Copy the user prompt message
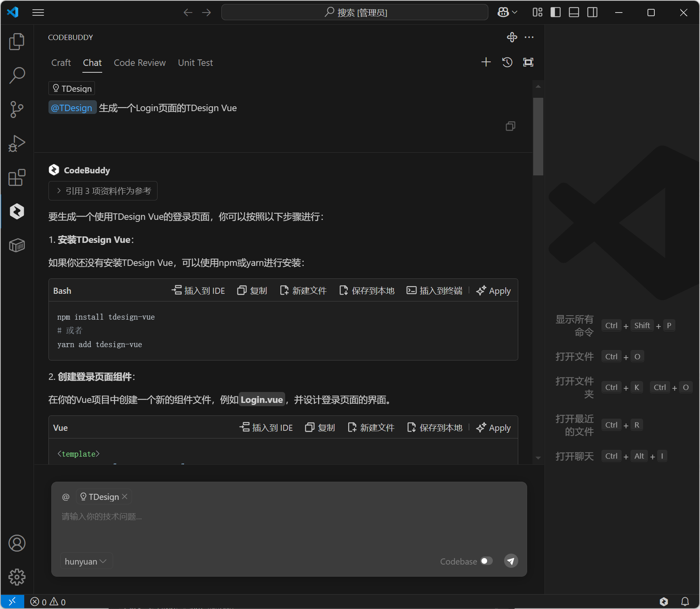Image resolution: width=700 pixels, height=609 pixels. click(x=510, y=126)
